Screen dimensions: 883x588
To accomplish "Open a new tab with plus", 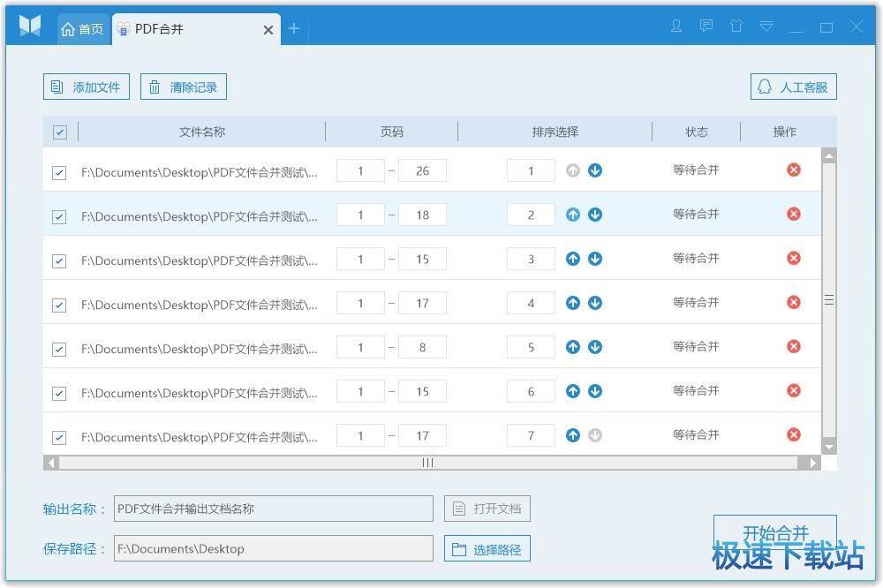I will tap(294, 29).
